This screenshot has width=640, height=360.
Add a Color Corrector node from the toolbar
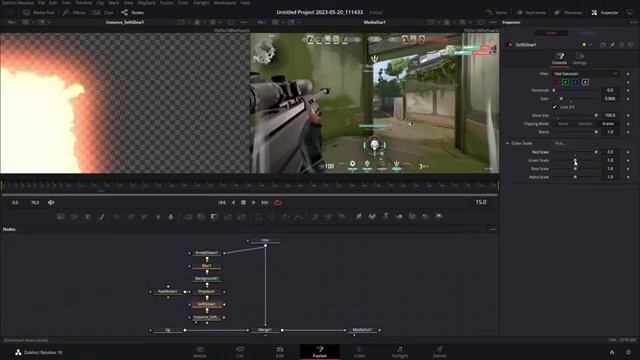117,217
